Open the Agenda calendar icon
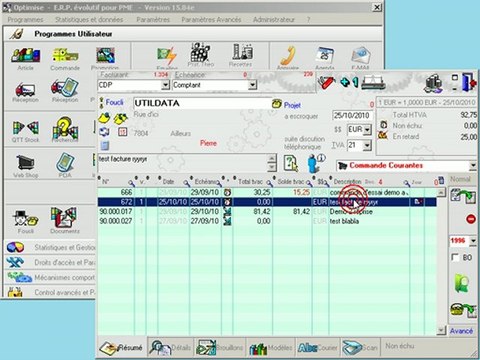The image size is (480, 360). [325, 56]
